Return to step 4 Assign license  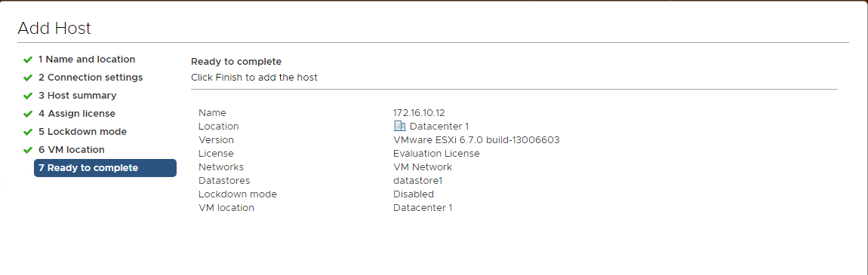(x=77, y=114)
